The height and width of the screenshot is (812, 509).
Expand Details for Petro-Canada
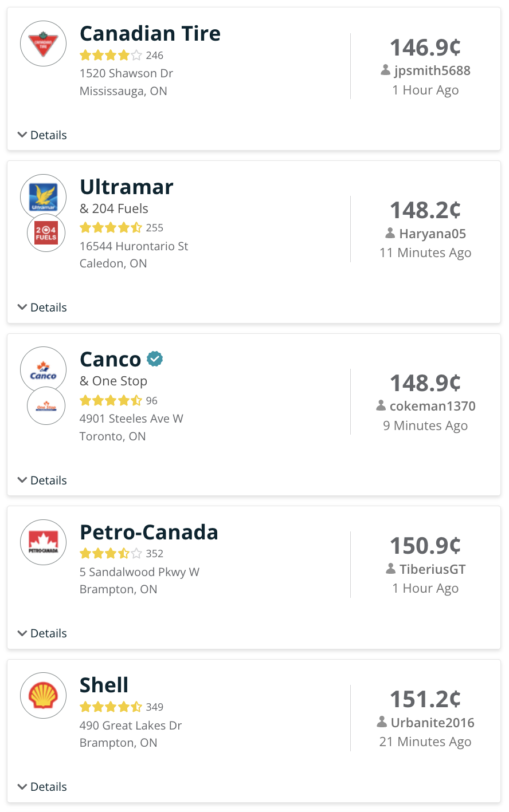point(42,633)
